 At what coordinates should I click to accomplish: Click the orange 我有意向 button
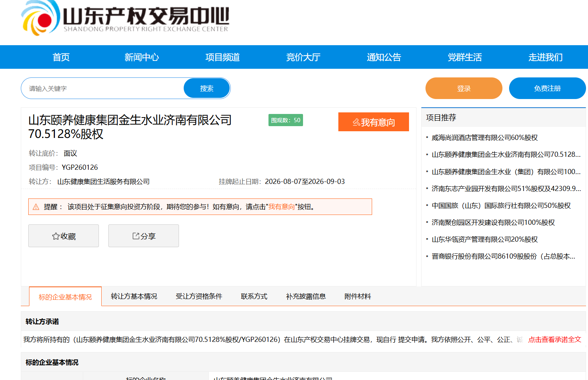click(x=374, y=122)
